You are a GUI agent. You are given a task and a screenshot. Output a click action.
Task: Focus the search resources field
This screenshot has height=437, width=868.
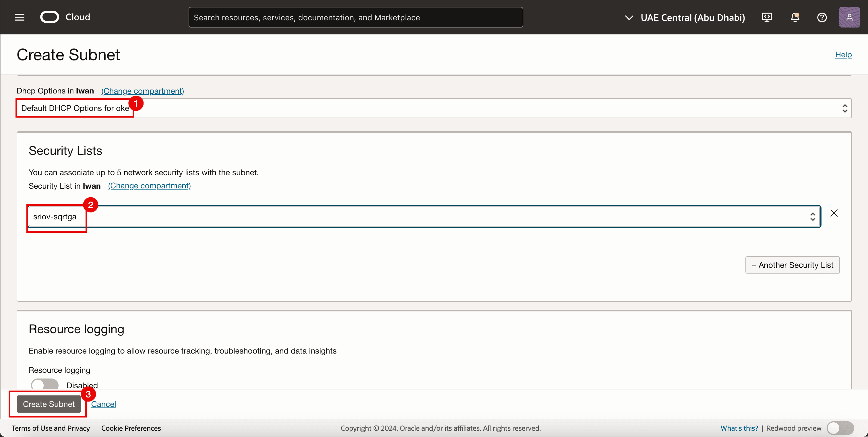(x=355, y=17)
